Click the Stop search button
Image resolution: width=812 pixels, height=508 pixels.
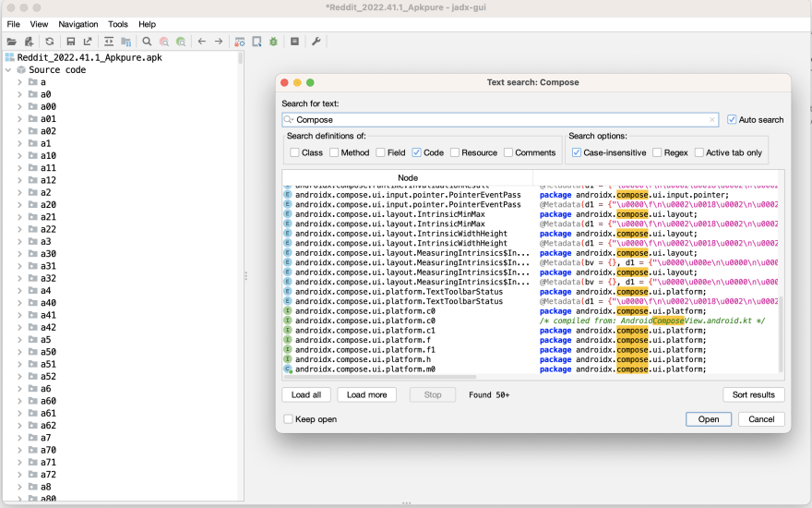click(x=433, y=395)
